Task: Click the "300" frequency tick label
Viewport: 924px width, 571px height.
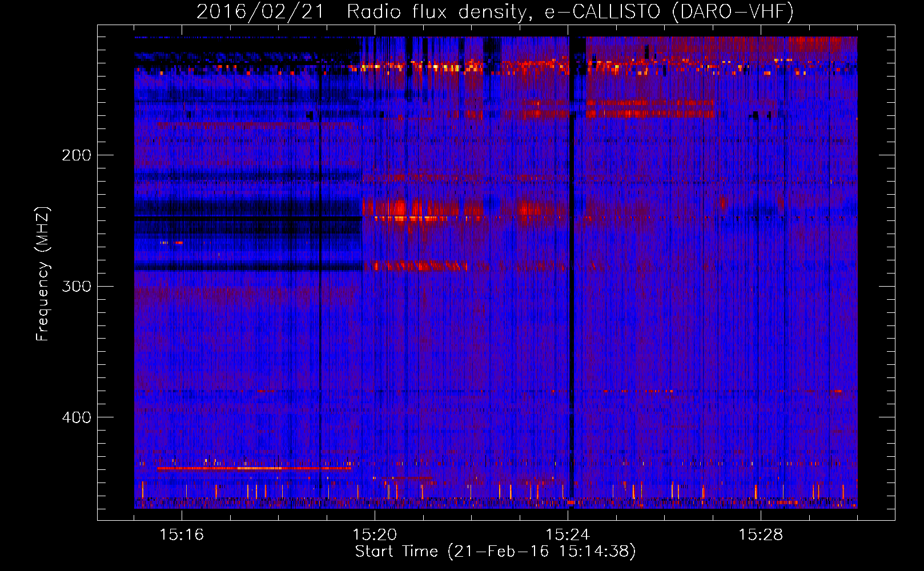Action: point(77,286)
